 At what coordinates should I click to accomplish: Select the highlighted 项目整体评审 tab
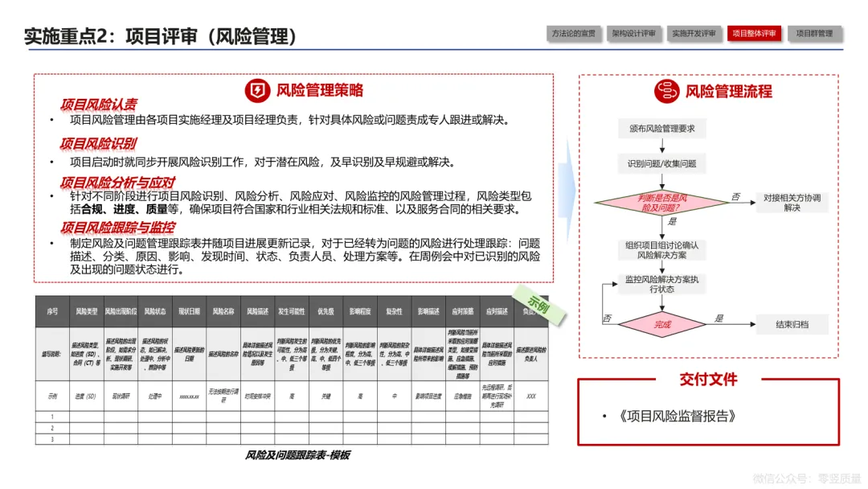click(754, 34)
